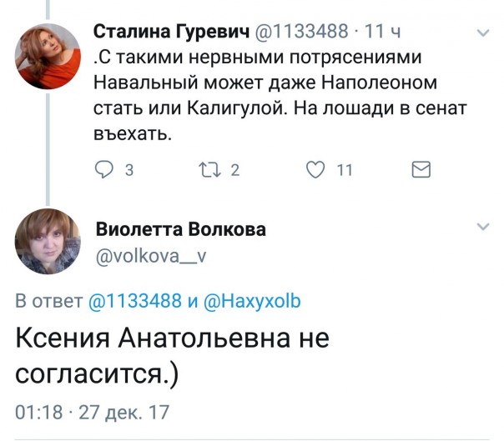Viewport: 504px width, 441px height.
Task: Click the reply speech bubble icon
Action: click(104, 170)
